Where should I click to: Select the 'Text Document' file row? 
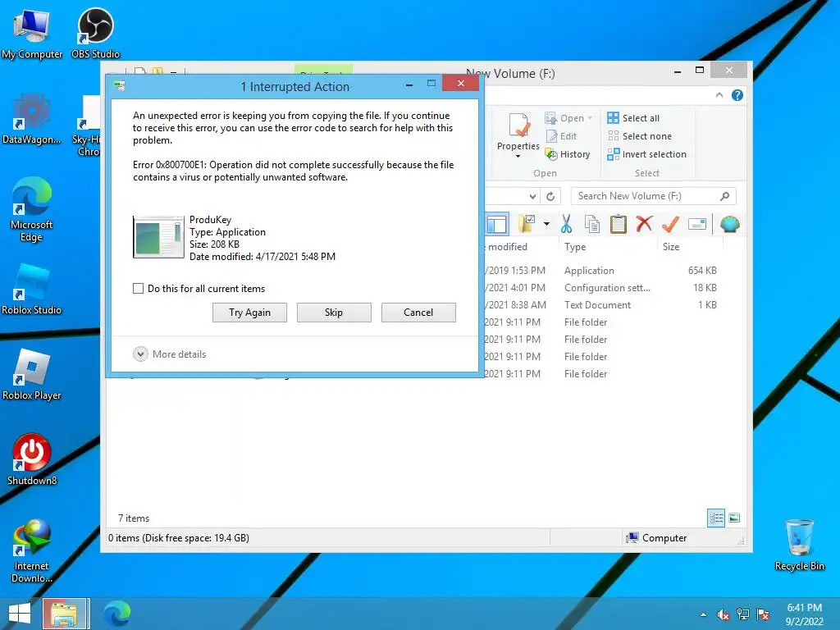point(603,305)
